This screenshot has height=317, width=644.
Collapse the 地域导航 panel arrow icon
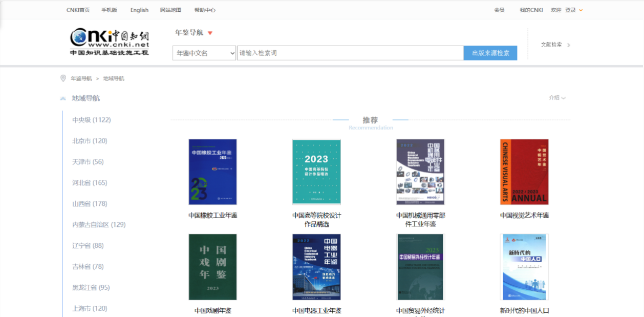63,98
